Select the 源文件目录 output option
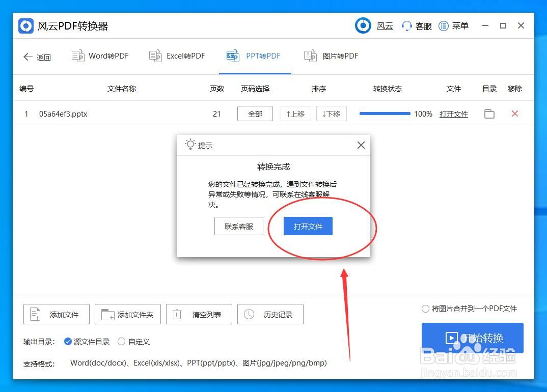This screenshot has width=547, height=392. tap(68, 342)
